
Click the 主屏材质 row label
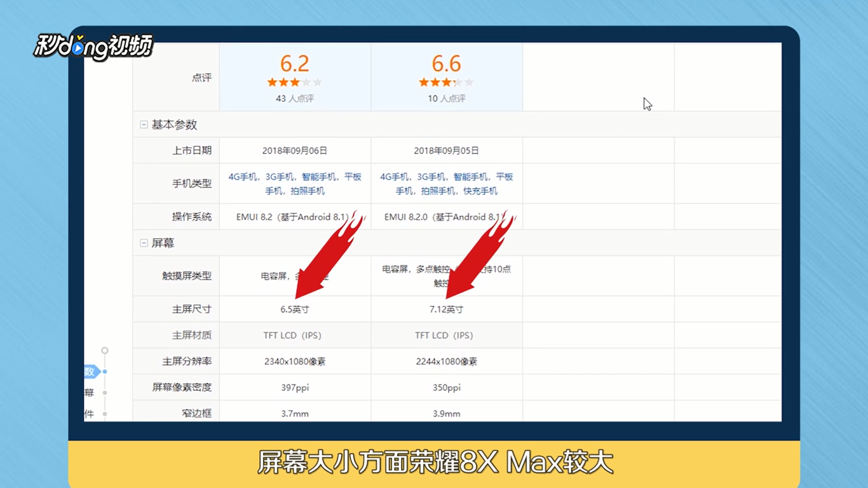(x=192, y=335)
